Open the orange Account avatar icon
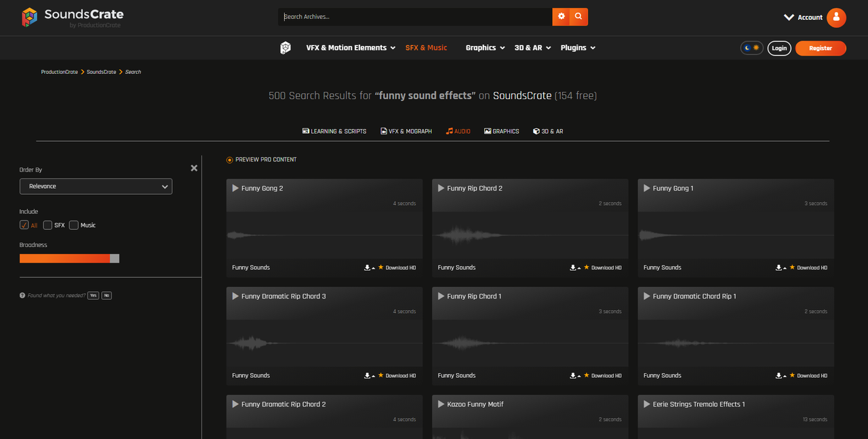This screenshot has height=439, width=868. pos(837,18)
